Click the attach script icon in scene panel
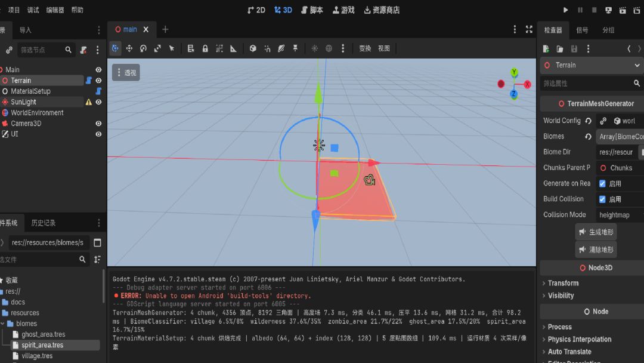 (x=83, y=50)
